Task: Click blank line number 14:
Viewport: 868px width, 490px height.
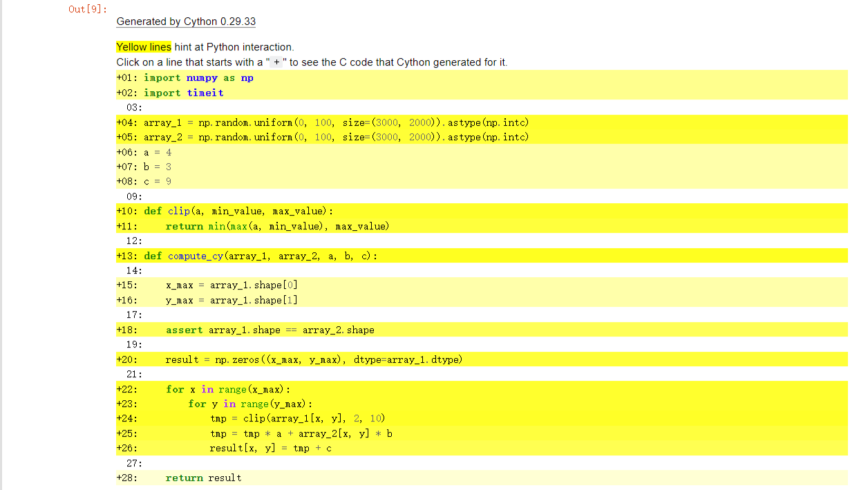Action: click(134, 270)
